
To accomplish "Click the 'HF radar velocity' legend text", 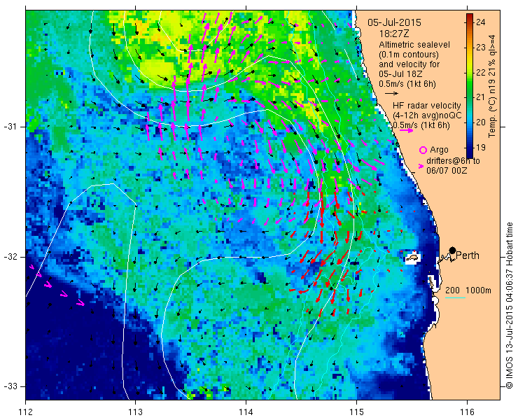I will tap(426, 106).
